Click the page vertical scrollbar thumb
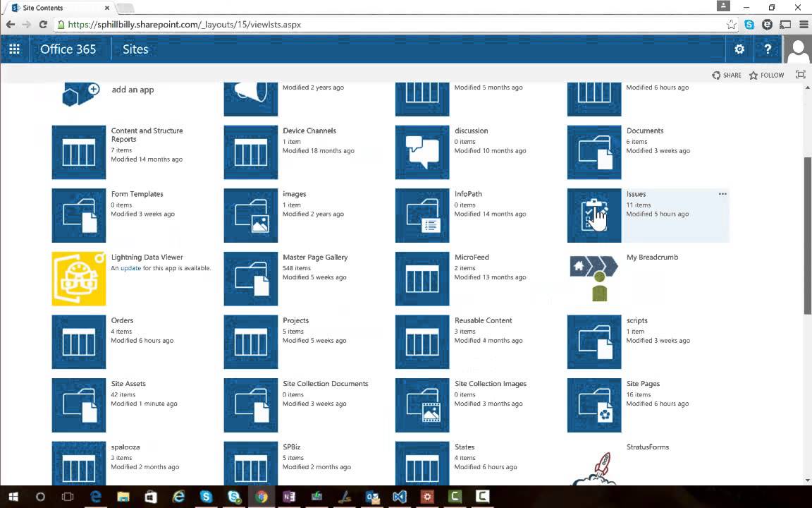 click(807, 235)
